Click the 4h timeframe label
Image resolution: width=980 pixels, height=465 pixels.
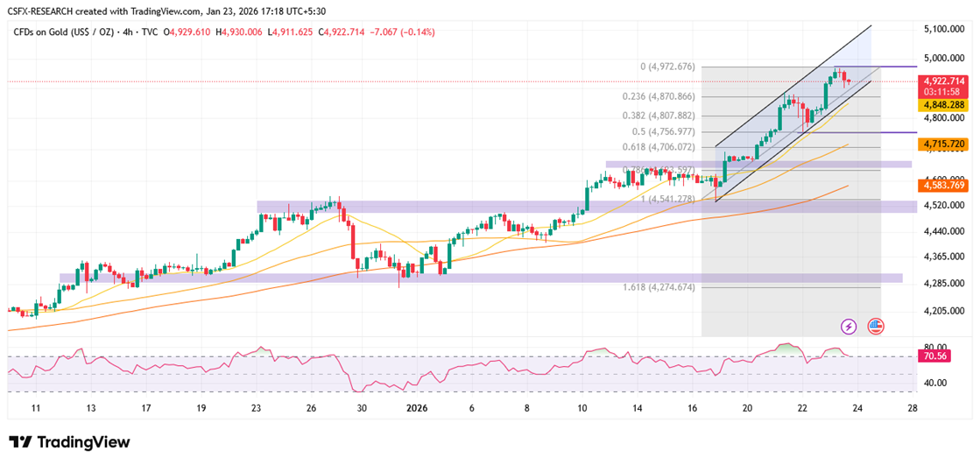click(127, 32)
